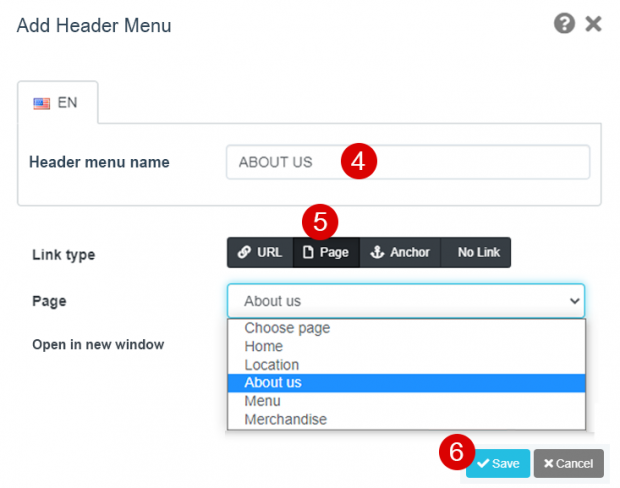Click the page document icon
The image size is (620, 488).
click(308, 252)
